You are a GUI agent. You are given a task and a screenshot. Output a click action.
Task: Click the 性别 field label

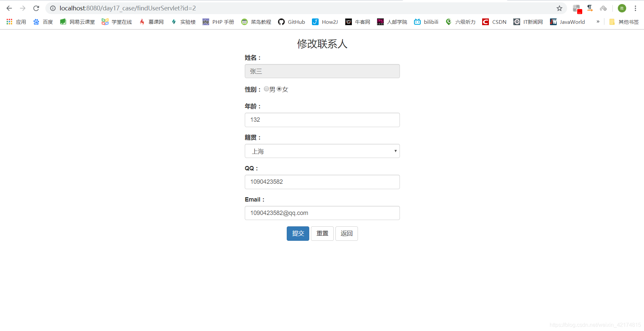[253, 90]
